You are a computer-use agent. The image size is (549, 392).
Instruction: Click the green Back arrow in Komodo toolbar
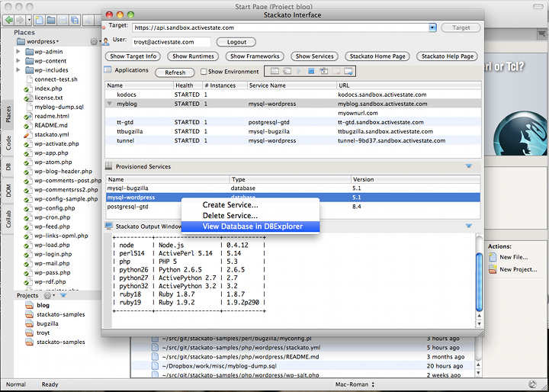click(9, 20)
